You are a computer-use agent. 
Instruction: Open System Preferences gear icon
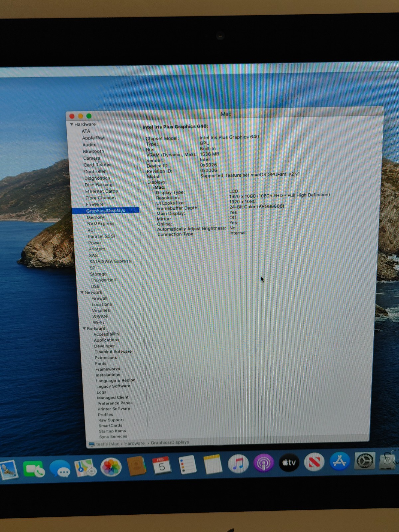tap(365, 461)
